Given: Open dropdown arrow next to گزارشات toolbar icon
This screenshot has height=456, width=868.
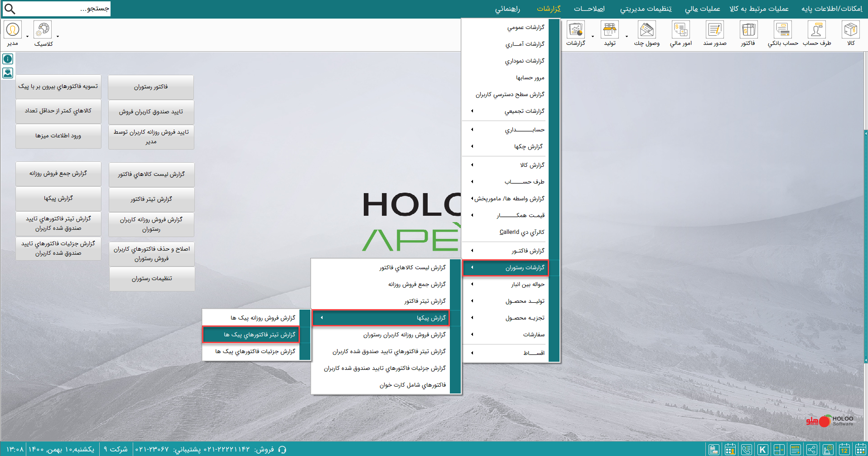Looking at the screenshot, I should pos(593,36).
